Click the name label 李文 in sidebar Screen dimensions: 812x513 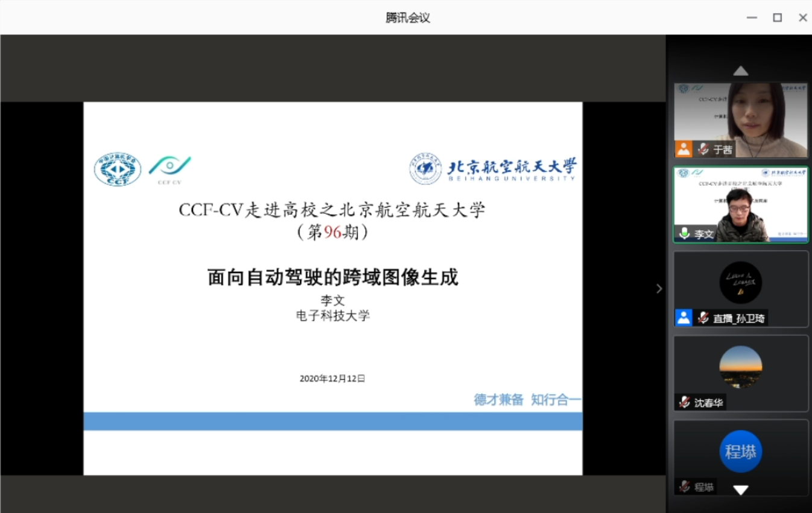click(704, 234)
